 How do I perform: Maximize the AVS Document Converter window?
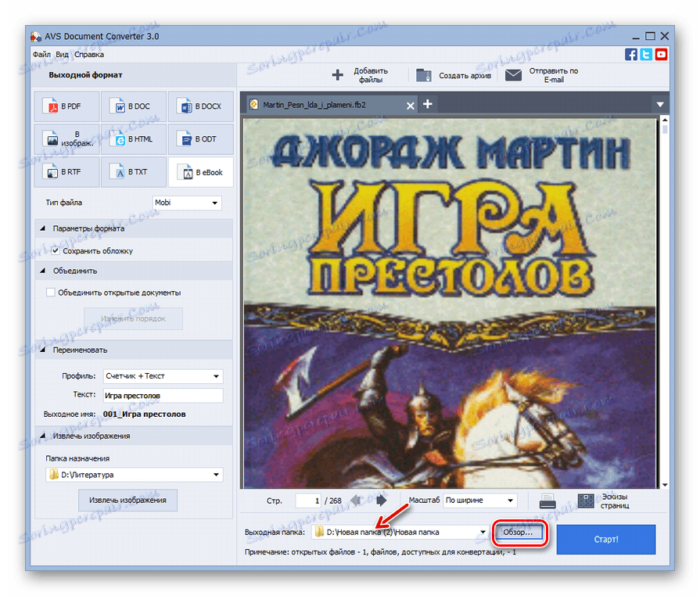(650, 36)
